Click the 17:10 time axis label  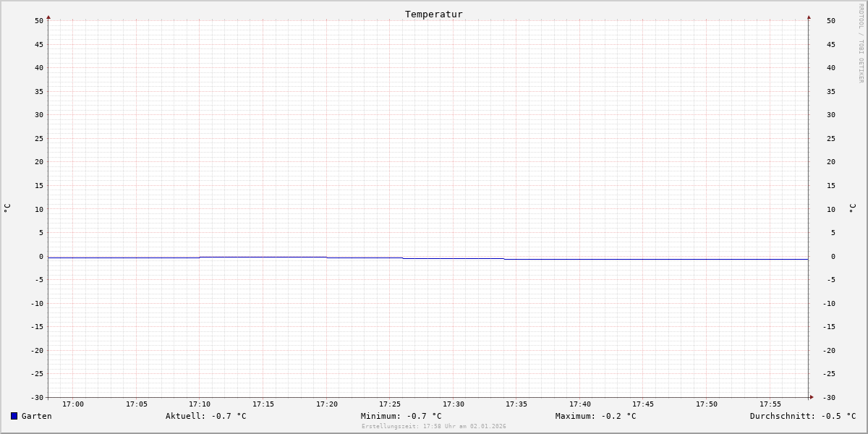pyautogui.click(x=200, y=404)
